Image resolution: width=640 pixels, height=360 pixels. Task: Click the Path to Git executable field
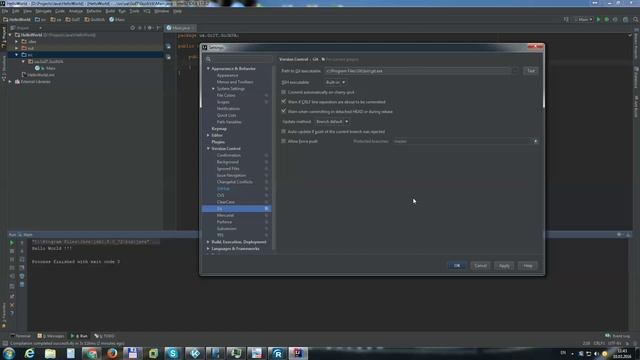click(417, 71)
